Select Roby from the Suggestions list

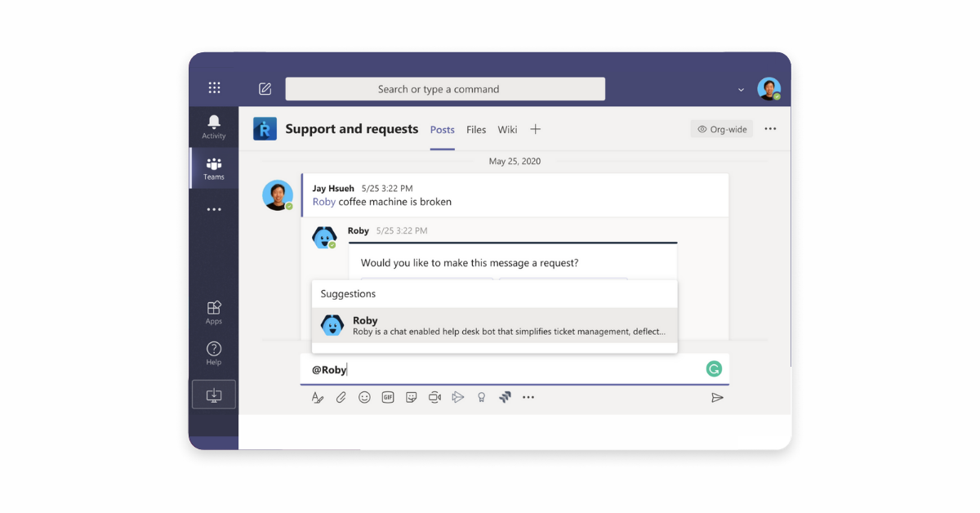tap(495, 325)
